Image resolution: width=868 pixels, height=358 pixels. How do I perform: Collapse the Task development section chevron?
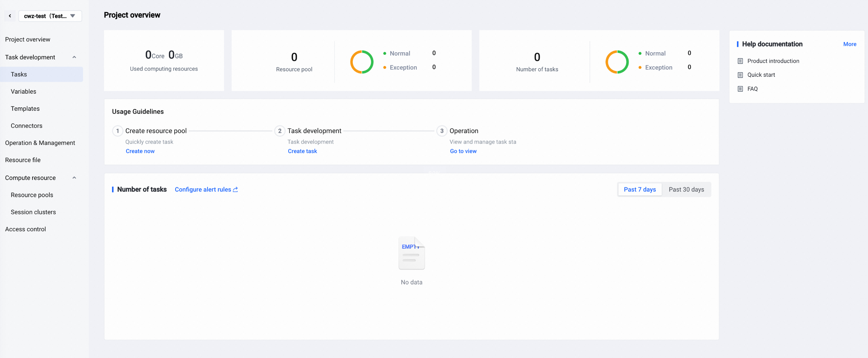74,57
